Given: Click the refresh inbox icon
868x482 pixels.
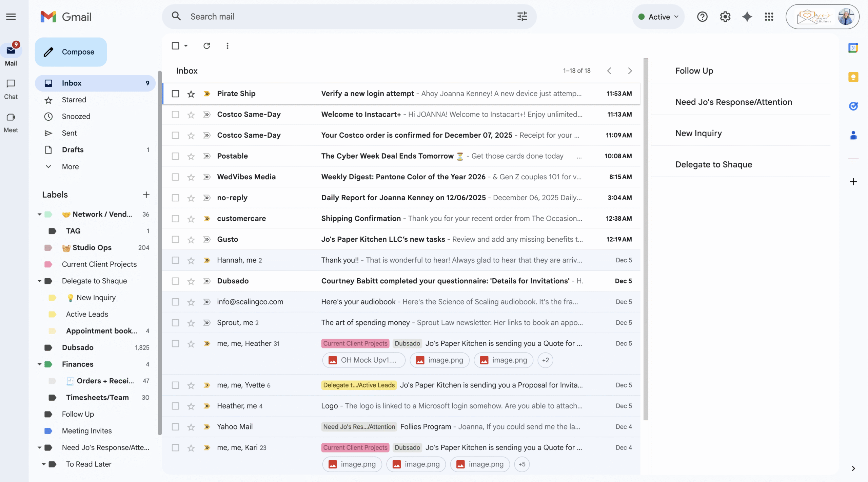Looking at the screenshot, I should coord(206,46).
